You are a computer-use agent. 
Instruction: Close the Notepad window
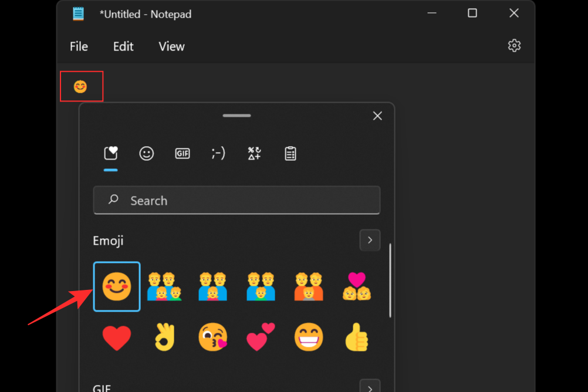point(514,13)
